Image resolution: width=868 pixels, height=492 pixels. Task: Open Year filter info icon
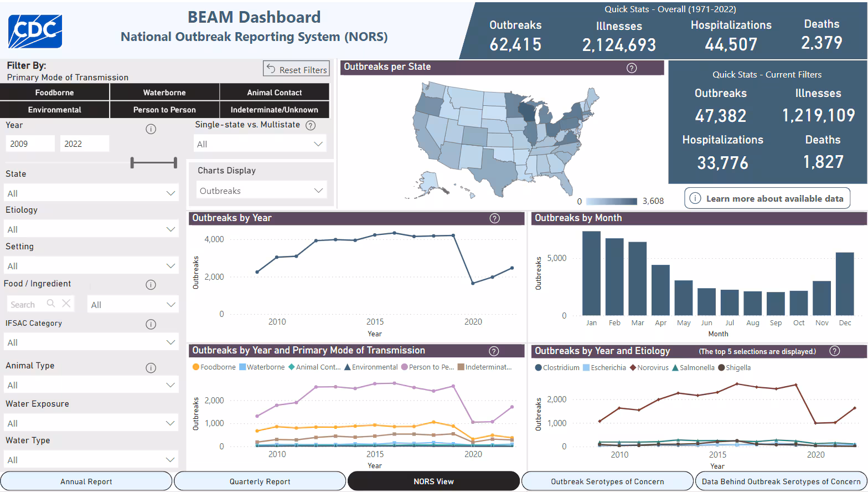pos(151,129)
